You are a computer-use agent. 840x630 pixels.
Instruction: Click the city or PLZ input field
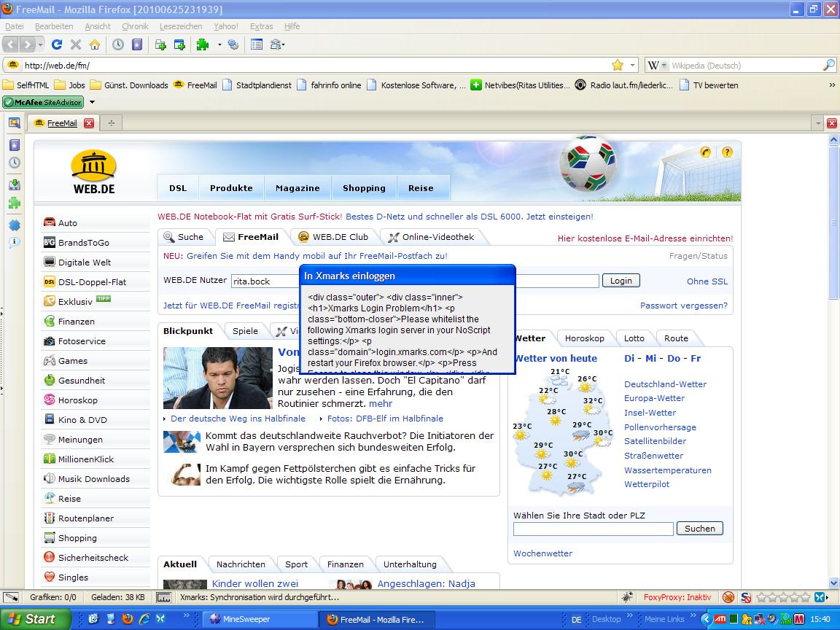(x=592, y=529)
